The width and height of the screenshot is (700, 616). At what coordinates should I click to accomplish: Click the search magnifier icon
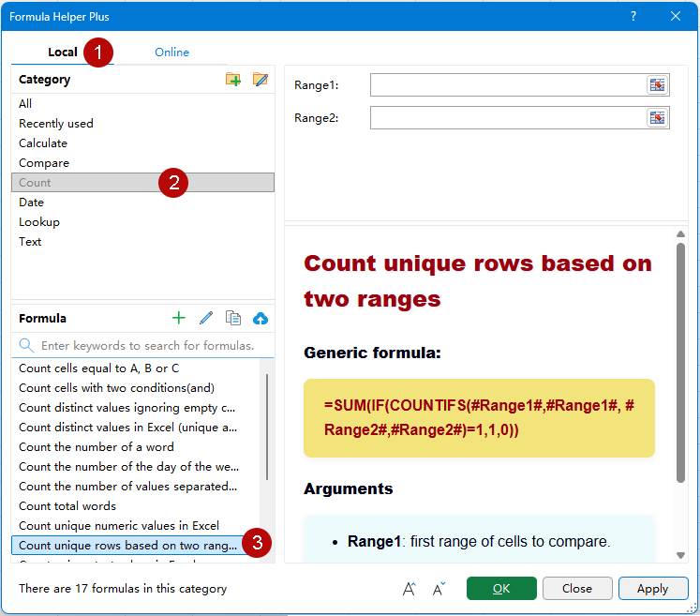point(26,345)
